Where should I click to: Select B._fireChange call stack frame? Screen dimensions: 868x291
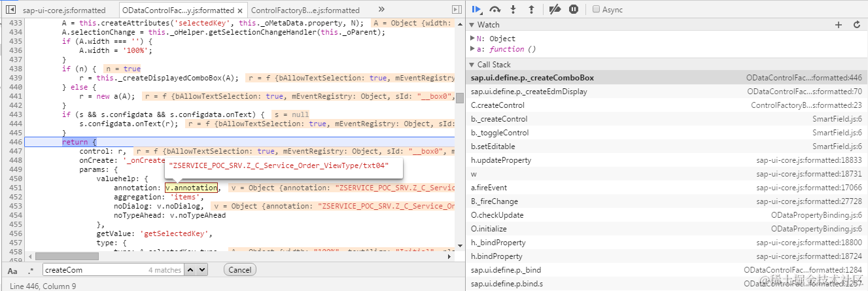click(665, 201)
